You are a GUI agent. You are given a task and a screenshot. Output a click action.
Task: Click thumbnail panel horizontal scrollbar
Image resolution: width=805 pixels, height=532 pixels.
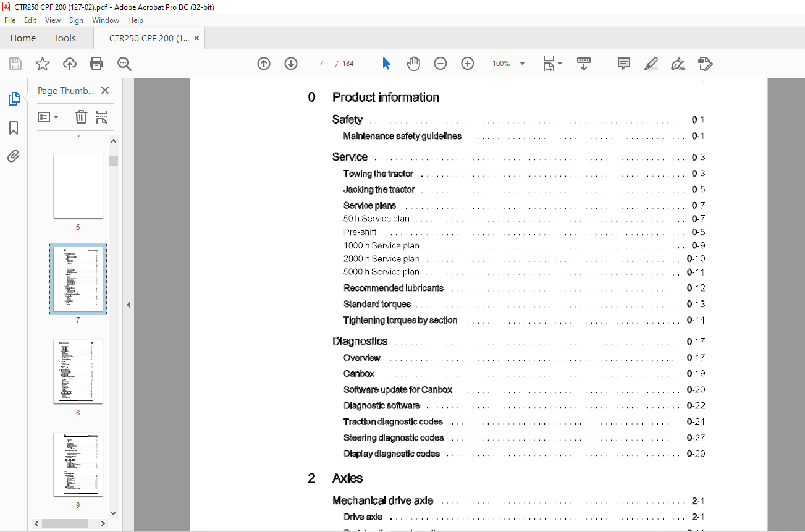[65, 523]
